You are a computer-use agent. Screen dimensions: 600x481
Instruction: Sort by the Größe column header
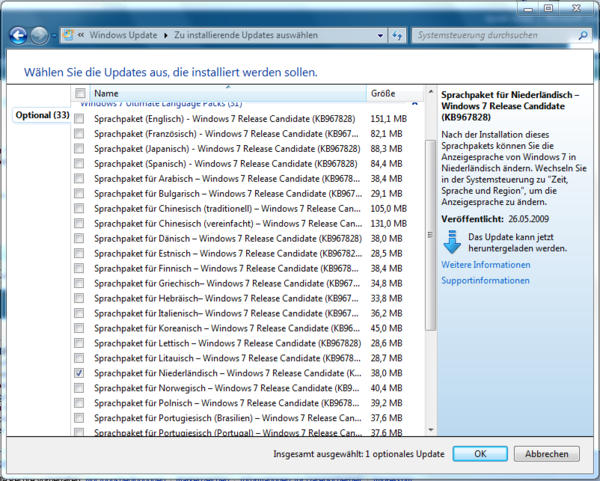tap(395, 93)
